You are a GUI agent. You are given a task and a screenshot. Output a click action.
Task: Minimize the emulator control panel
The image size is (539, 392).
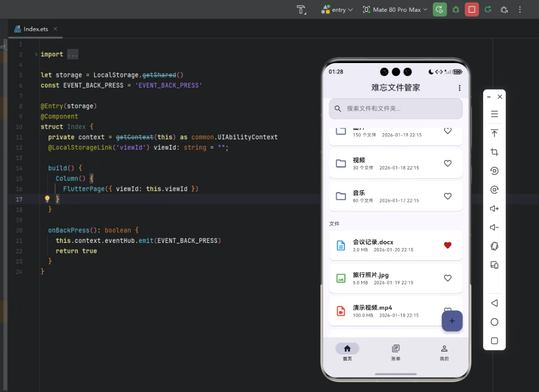488,97
